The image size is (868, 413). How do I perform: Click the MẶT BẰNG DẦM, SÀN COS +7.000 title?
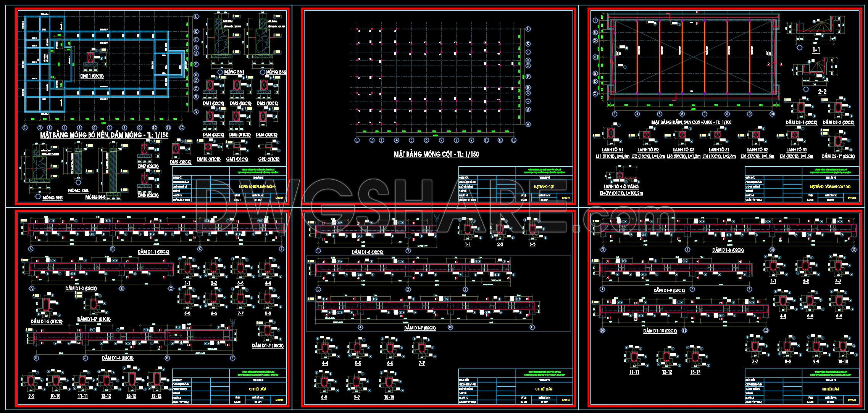pos(691,122)
